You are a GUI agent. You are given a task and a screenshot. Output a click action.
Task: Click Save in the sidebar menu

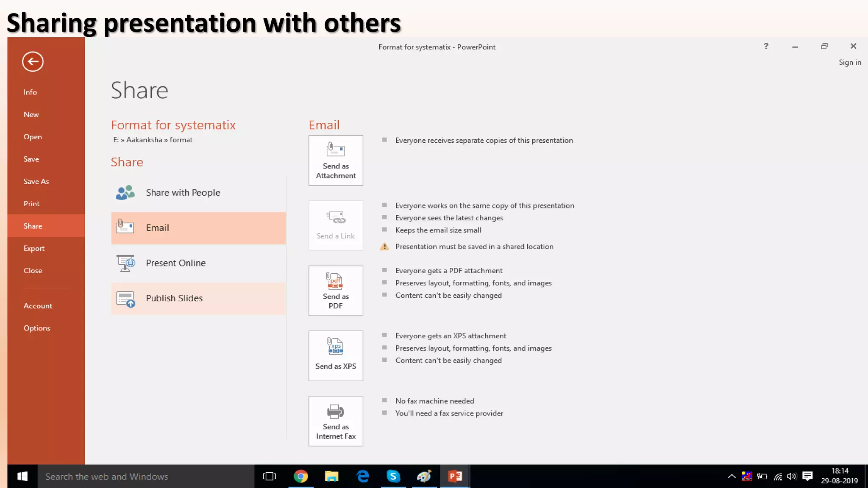(x=31, y=159)
